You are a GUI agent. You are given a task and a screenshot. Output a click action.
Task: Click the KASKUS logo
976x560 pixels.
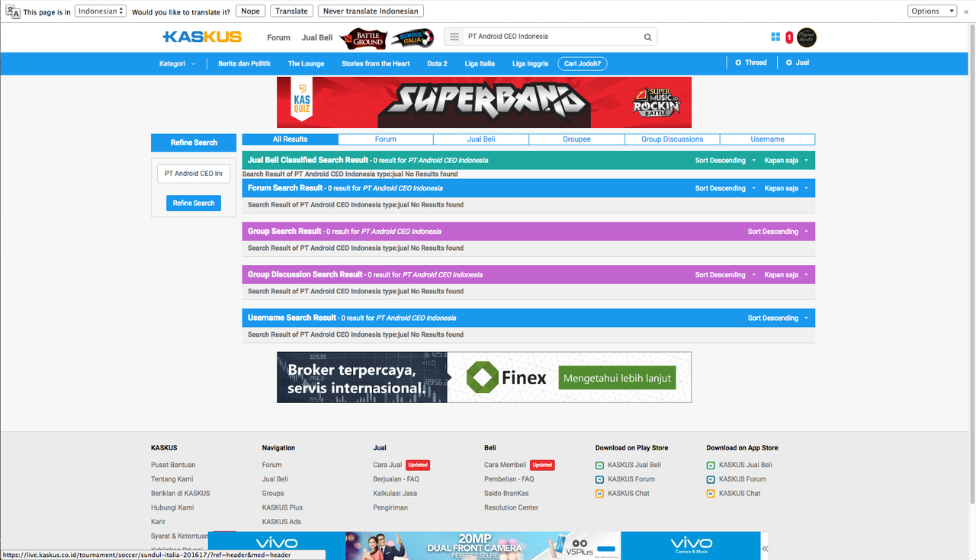pos(202,37)
